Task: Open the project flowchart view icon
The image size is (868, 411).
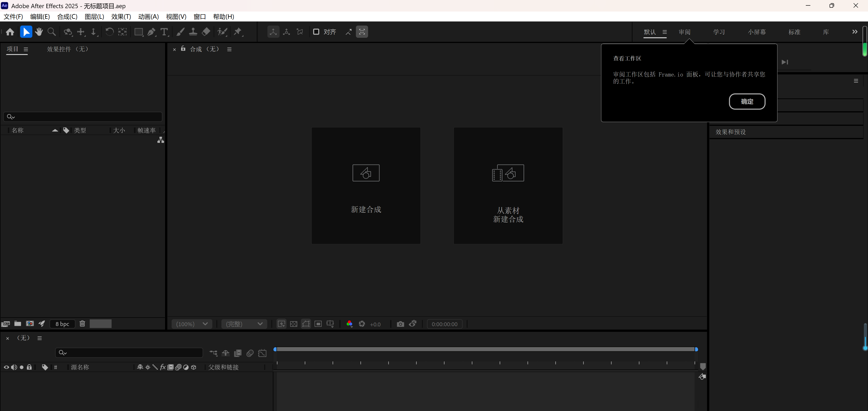Action: click(x=161, y=140)
